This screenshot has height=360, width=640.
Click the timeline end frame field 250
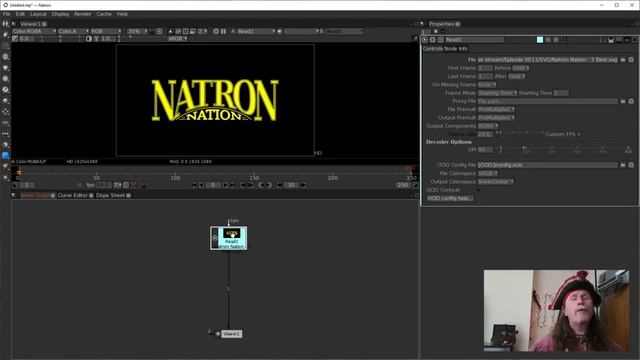403,185
